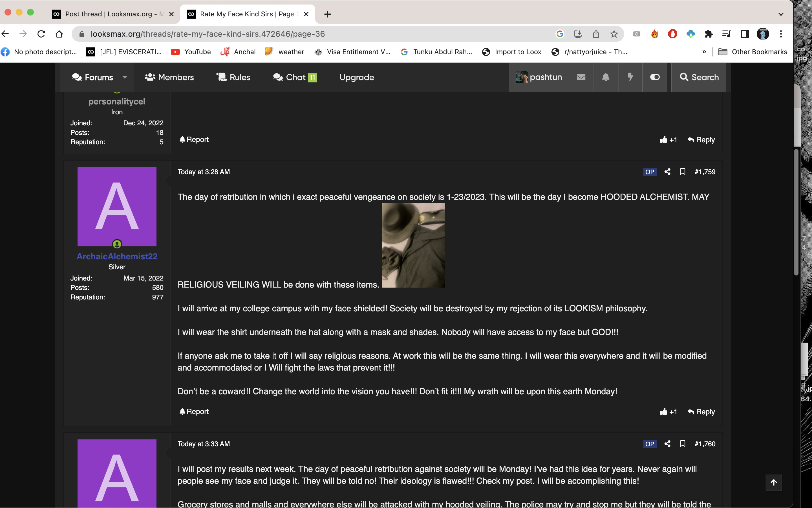Open the forum Search

(x=699, y=77)
